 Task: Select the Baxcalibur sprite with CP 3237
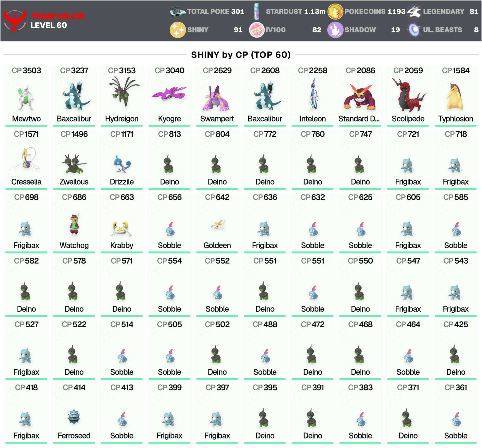click(x=76, y=95)
